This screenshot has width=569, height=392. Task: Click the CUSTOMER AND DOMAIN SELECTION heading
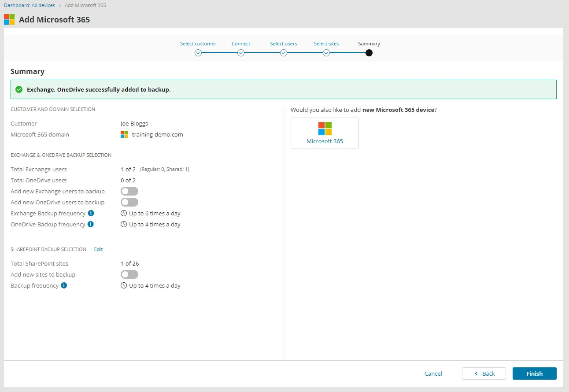[53, 109]
